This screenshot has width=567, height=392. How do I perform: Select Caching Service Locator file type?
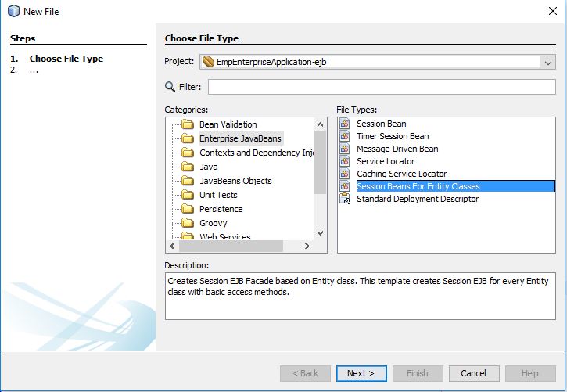[x=401, y=174]
